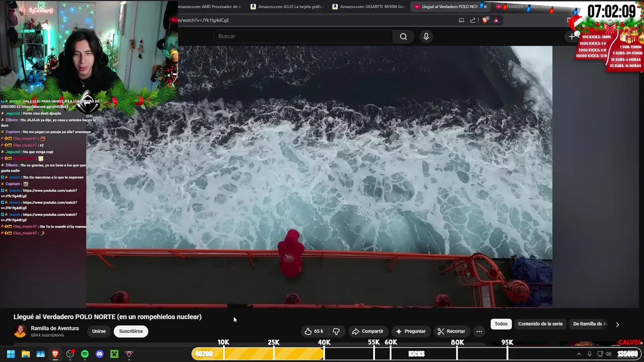Click the Unirse button
The height and width of the screenshot is (362, 644).
(x=99, y=331)
